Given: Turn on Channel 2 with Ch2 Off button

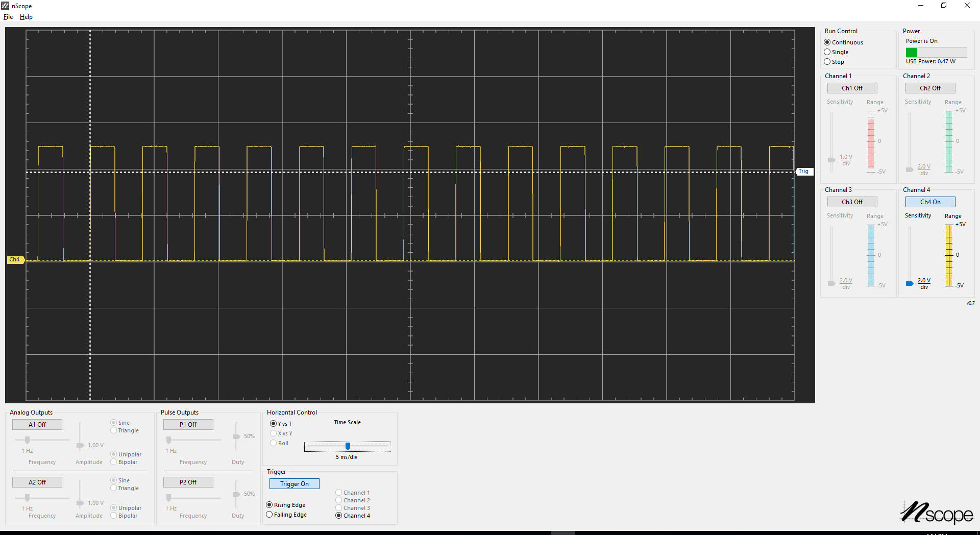Looking at the screenshot, I should 930,88.
